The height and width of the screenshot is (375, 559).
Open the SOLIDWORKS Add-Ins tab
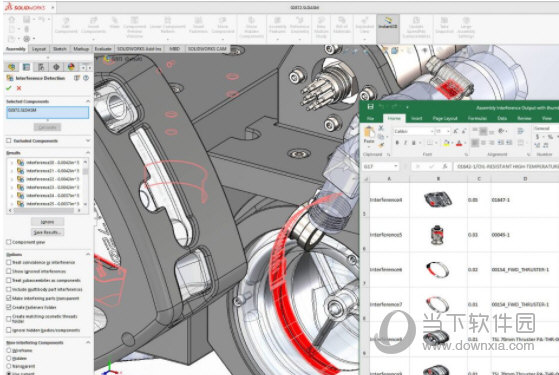pyautogui.click(x=139, y=49)
